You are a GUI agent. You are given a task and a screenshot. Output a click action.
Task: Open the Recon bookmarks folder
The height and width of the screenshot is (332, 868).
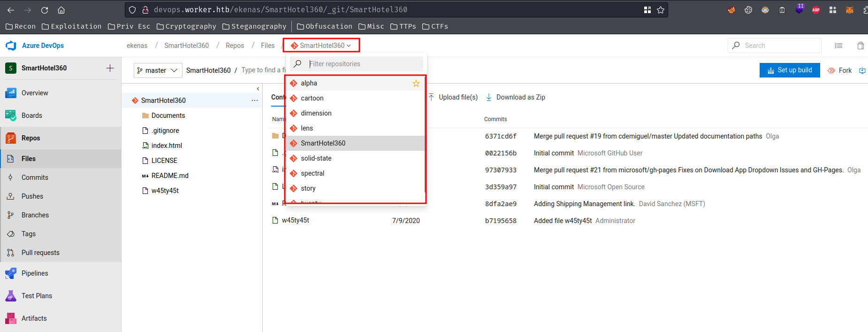21,26
